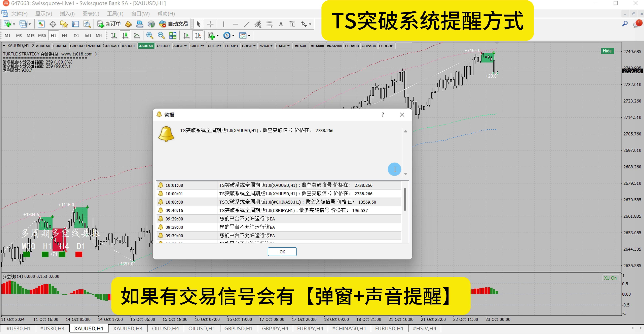Expand the new chart dropdown arrow
Screen dimensions: 644x334
coord(14,24)
